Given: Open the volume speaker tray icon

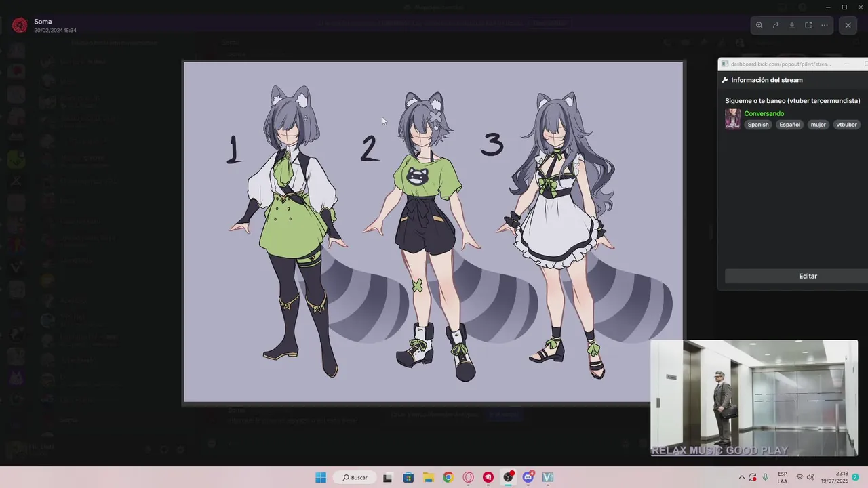Looking at the screenshot, I should [x=810, y=477].
